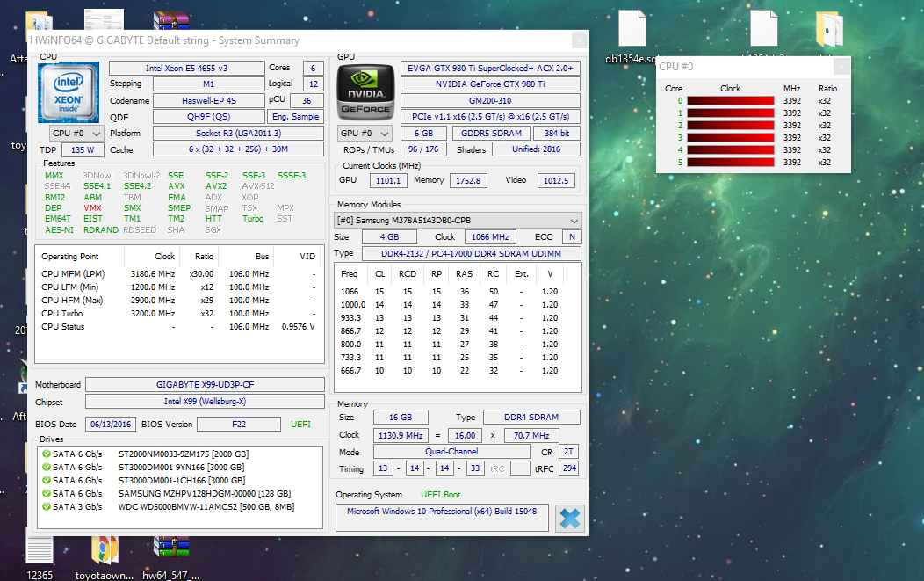Click the AES-NI feature label

click(60, 230)
